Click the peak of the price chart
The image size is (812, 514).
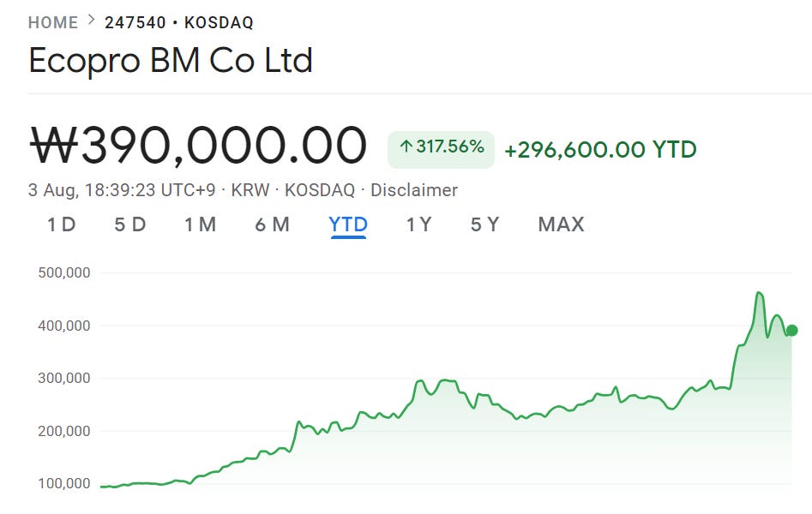pyautogui.click(x=760, y=292)
